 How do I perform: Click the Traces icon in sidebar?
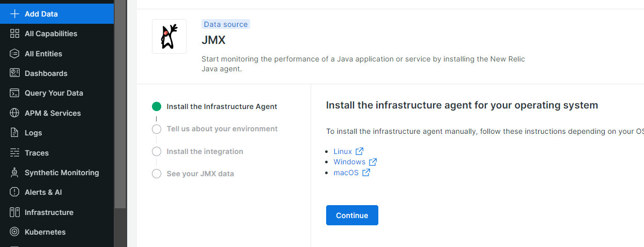(14, 153)
